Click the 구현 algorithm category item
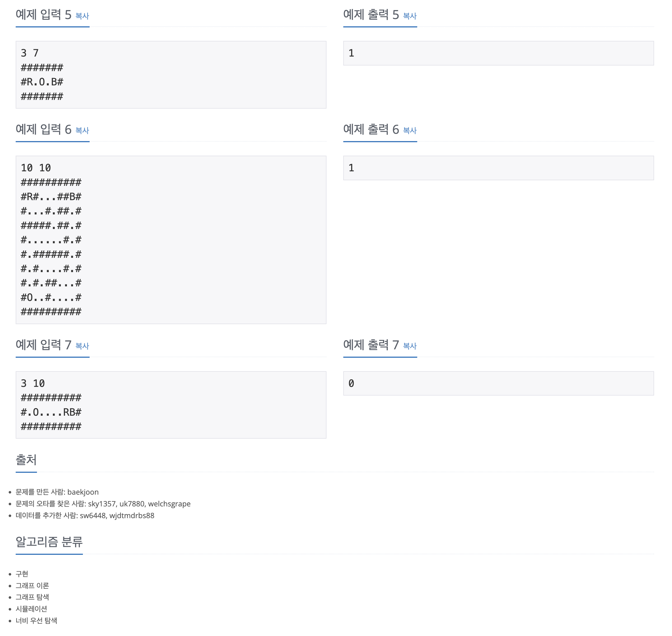 (x=22, y=574)
